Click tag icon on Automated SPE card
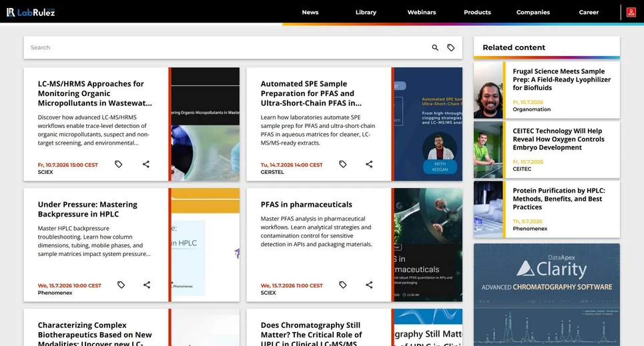This screenshot has width=644, height=346. 343,164
